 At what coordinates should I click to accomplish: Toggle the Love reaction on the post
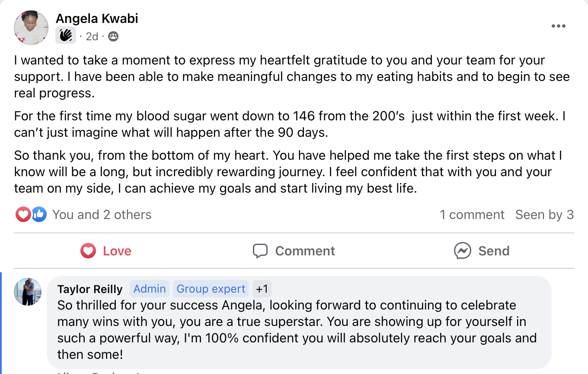[x=106, y=251]
